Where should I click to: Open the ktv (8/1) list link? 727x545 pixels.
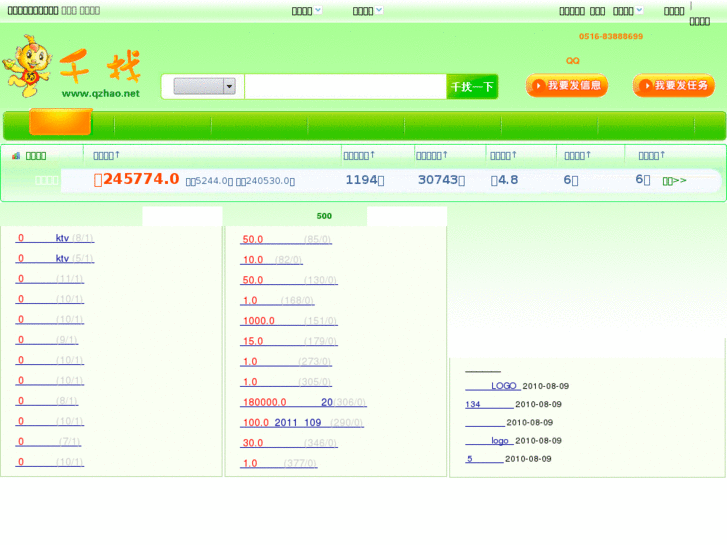click(x=55, y=238)
